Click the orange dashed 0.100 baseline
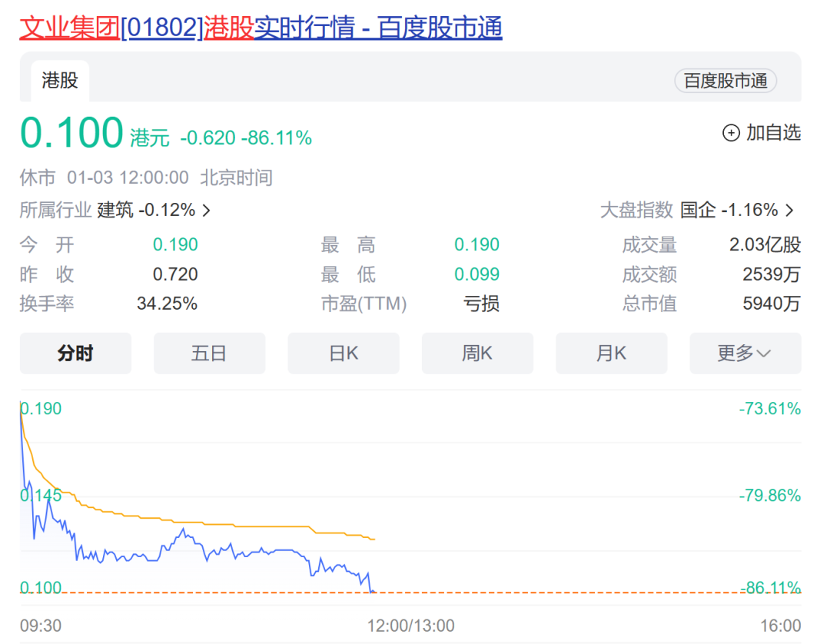 click(538, 593)
